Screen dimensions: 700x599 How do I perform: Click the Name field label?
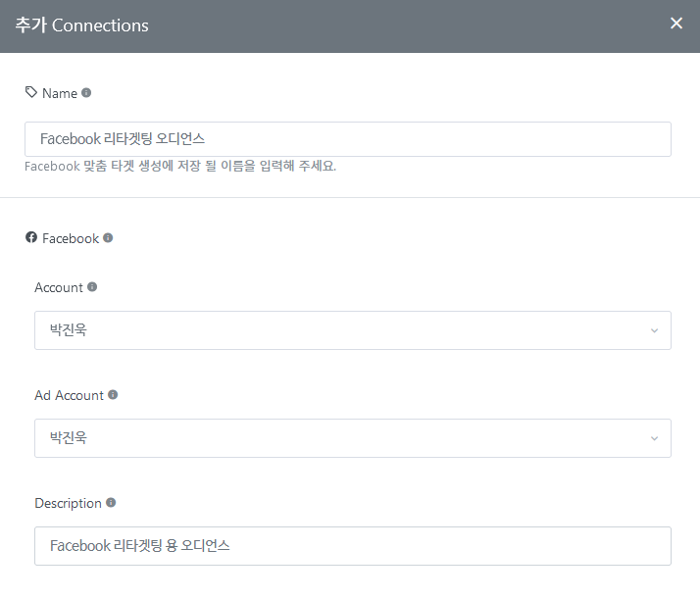[60, 93]
